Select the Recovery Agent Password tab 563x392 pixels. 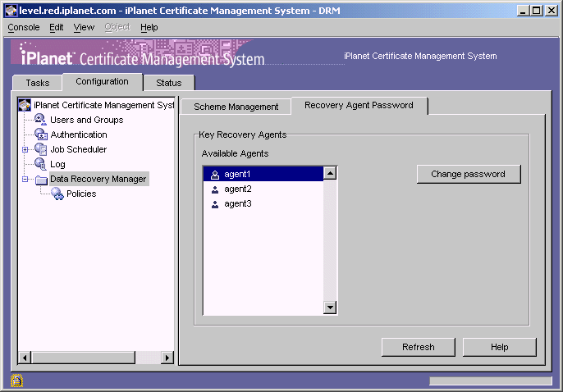(359, 105)
